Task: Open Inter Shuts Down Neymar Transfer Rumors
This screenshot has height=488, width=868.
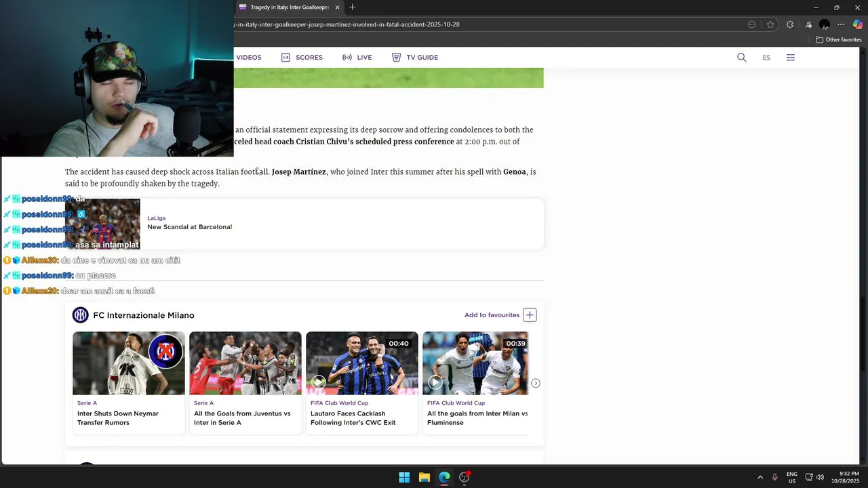Action: click(x=118, y=418)
